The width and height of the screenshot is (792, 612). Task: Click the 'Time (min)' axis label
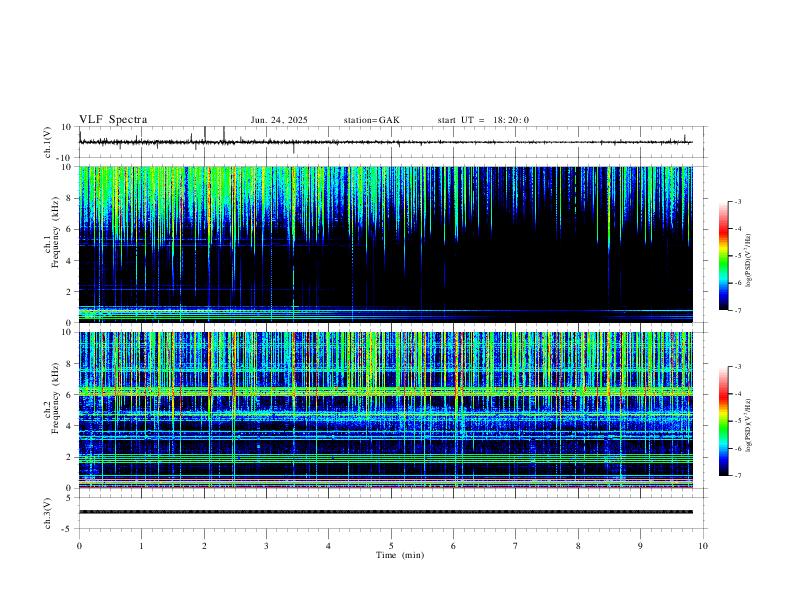tap(400, 555)
